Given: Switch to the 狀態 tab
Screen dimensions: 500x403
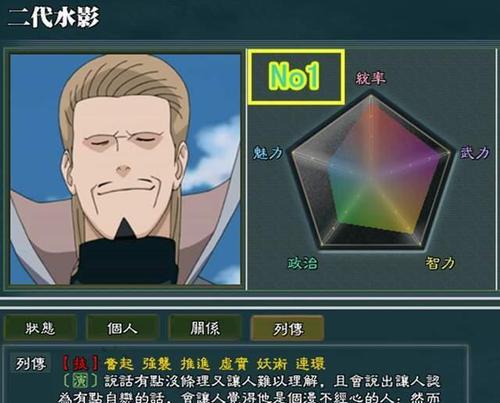Looking at the screenshot, I should click(40, 328).
